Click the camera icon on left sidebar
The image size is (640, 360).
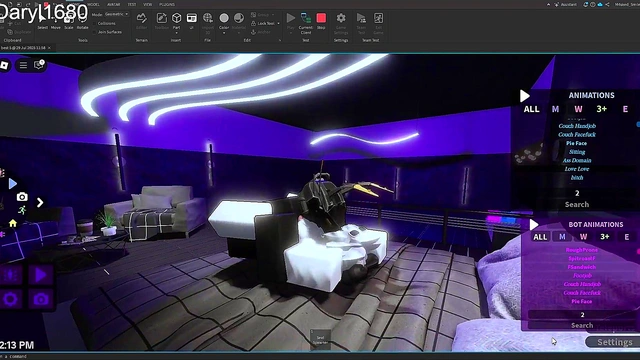(x=22, y=197)
